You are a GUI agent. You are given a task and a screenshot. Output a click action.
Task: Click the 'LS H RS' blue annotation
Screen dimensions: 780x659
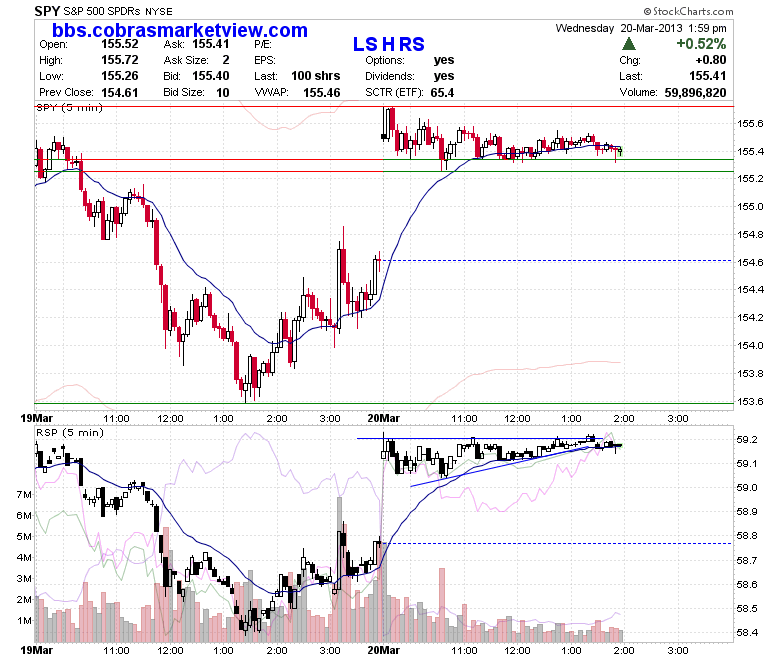[x=389, y=44]
